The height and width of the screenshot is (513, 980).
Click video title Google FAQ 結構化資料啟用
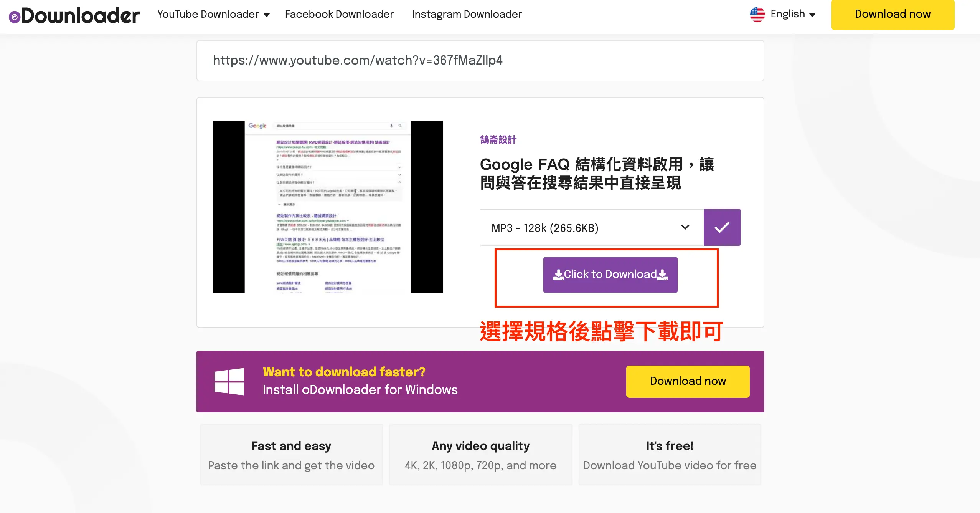(597, 174)
